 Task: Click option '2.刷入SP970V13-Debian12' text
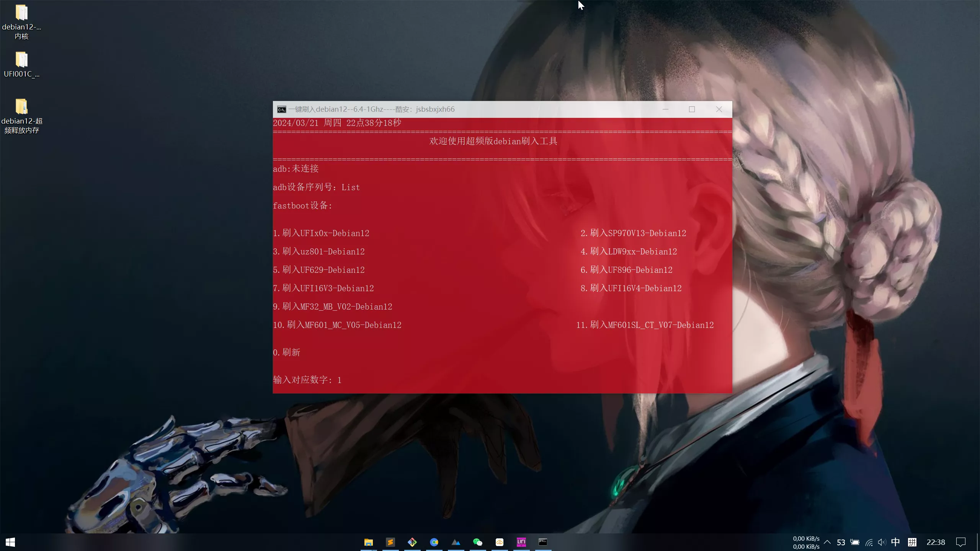(x=634, y=233)
